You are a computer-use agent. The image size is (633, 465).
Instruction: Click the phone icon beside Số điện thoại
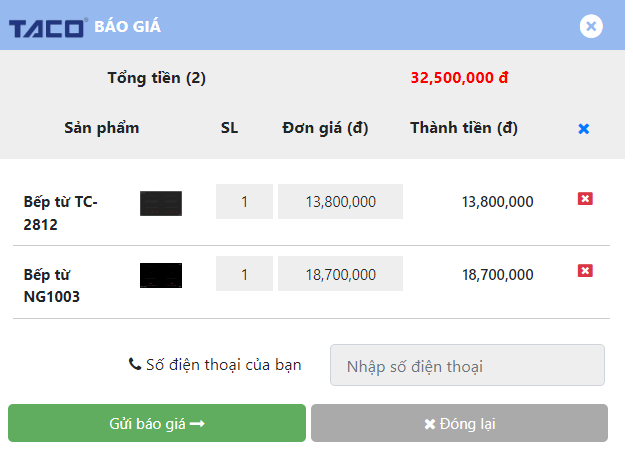tap(134, 364)
